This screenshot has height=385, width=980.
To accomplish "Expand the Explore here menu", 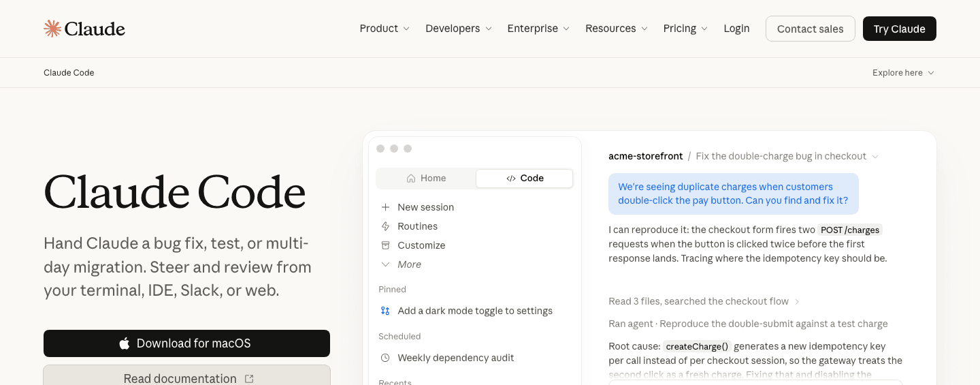I will click(x=903, y=73).
